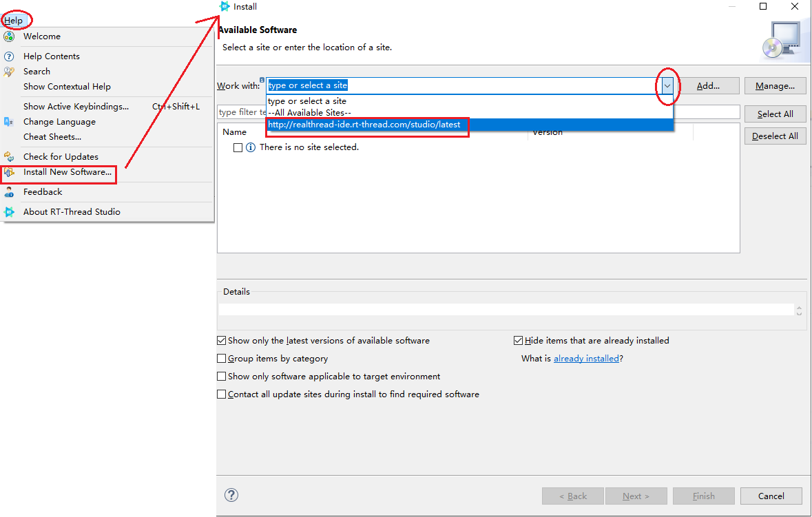Viewport: 812px width, 517px height.
Task: Close the Install dialog window
Action: 794,6
